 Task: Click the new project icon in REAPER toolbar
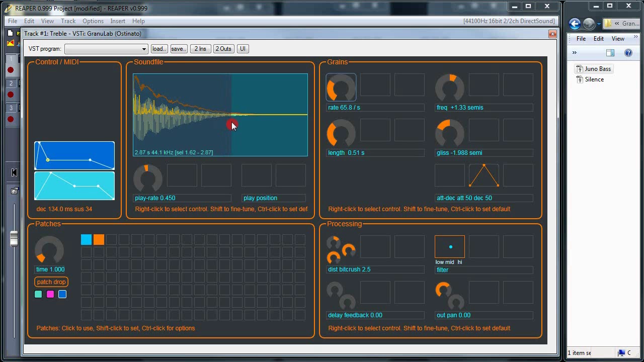[x=10, y=33]
